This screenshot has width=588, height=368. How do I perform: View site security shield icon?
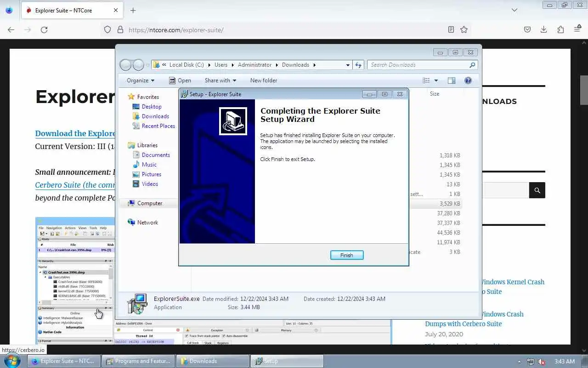coord(107,29)
